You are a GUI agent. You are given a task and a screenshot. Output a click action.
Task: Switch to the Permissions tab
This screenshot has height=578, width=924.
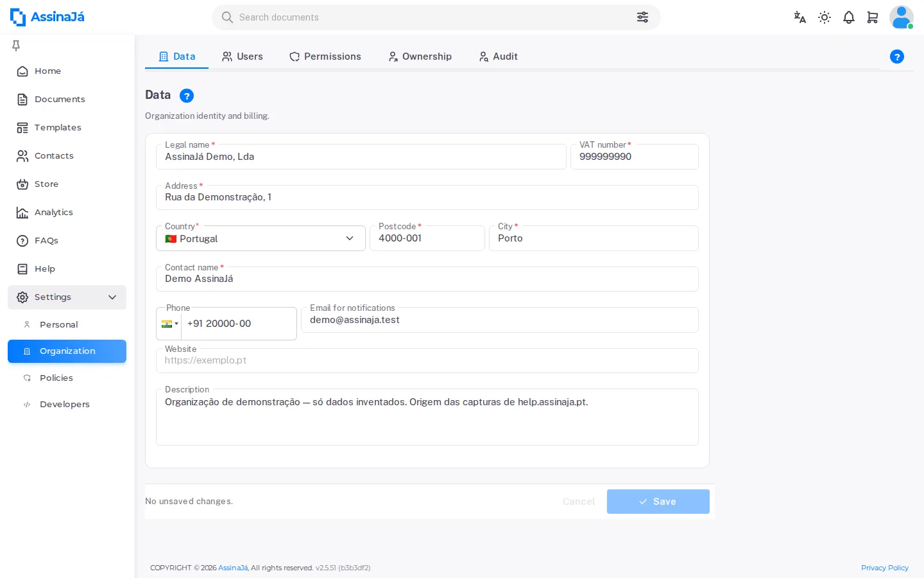(325, 57)
